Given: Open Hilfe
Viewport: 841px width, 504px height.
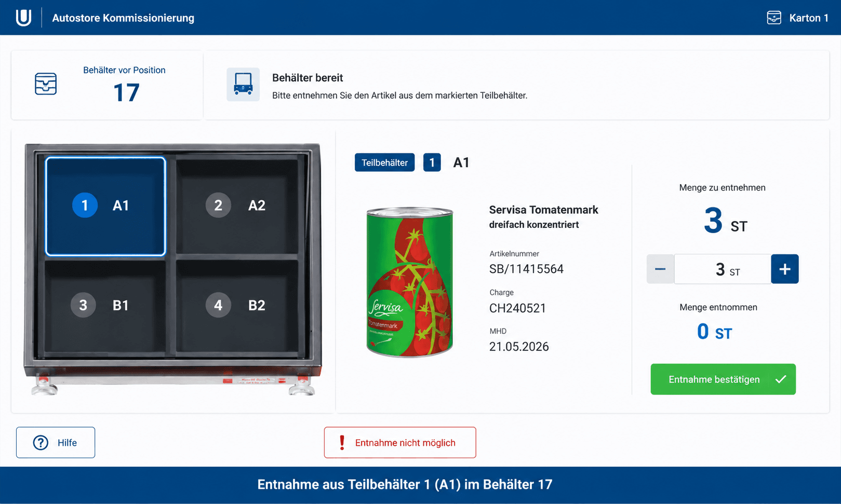Looking at the screenshot, I should tap(56, 443).
